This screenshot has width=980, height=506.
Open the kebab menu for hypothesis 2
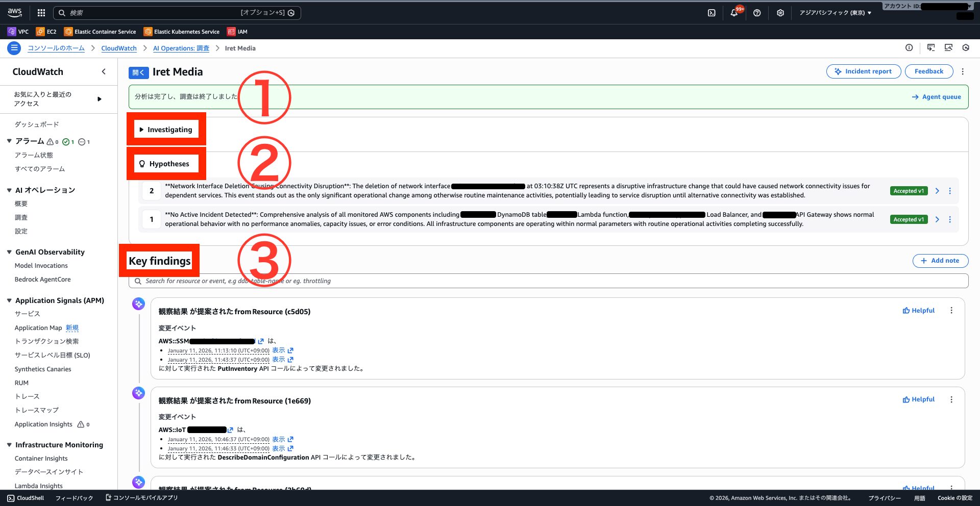pos(950,191)
